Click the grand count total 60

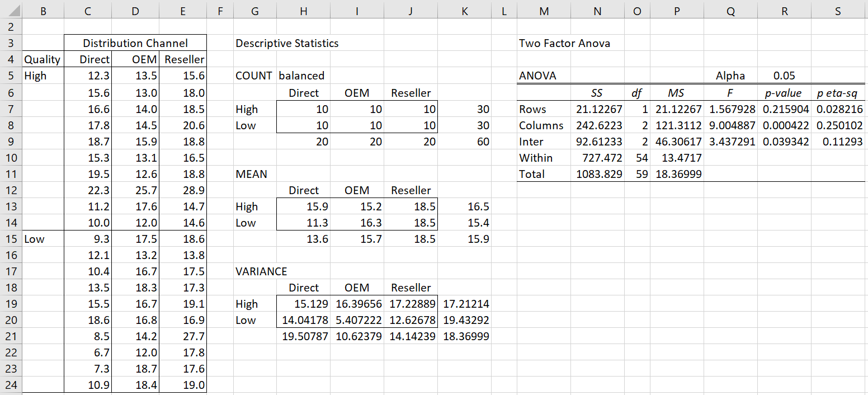click(x=464, y=142)
